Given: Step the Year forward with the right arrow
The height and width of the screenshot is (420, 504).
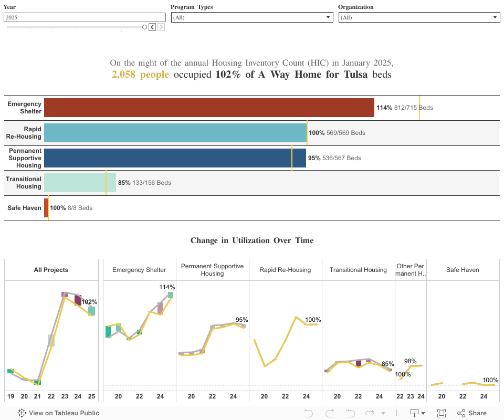Looking at the screenshot, I should (x=161, y=27).
